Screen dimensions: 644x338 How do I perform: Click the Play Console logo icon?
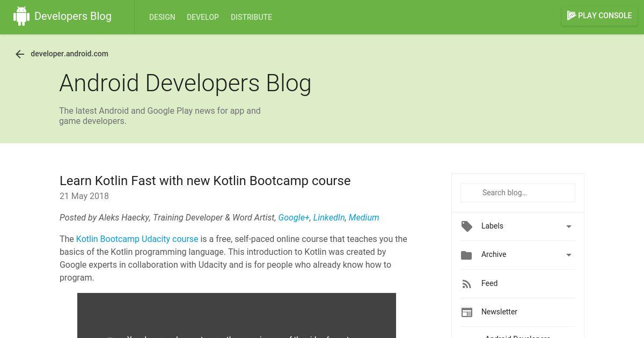click(x=572, y=16)
